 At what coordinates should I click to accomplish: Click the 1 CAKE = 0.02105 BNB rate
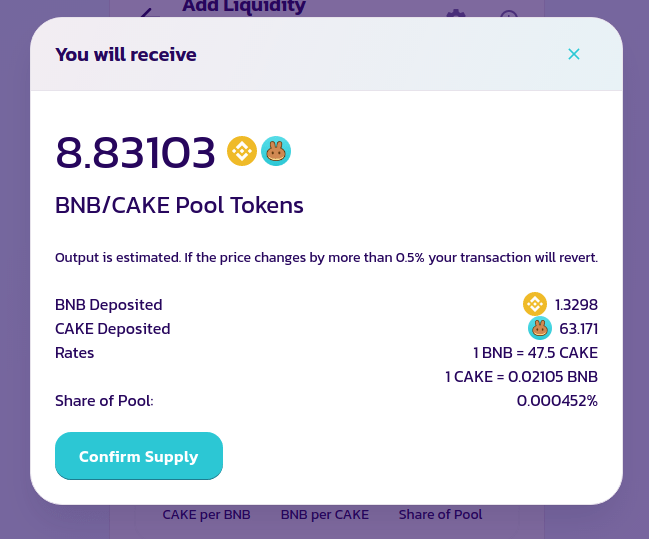click(x=522, y=377)
